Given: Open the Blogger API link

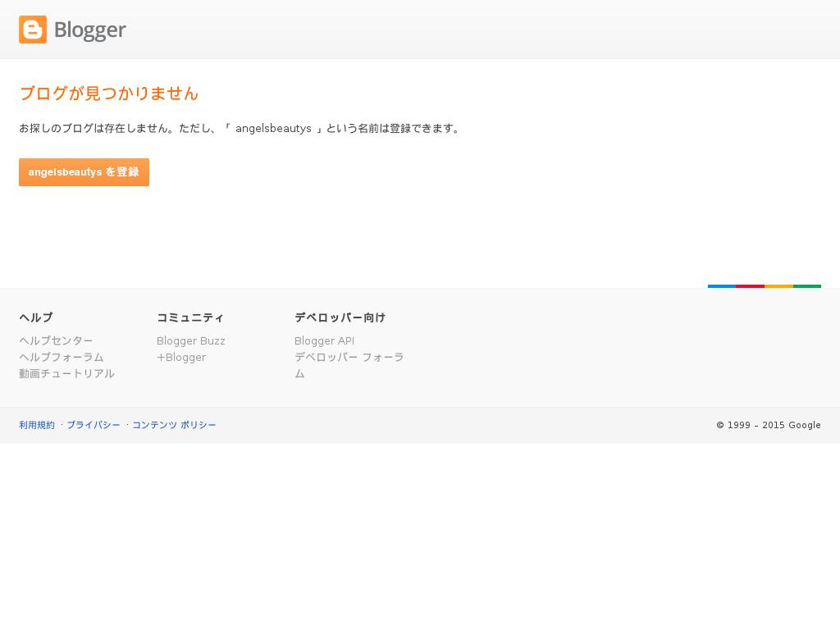Looking at the screenshot, I should [324, 340].
